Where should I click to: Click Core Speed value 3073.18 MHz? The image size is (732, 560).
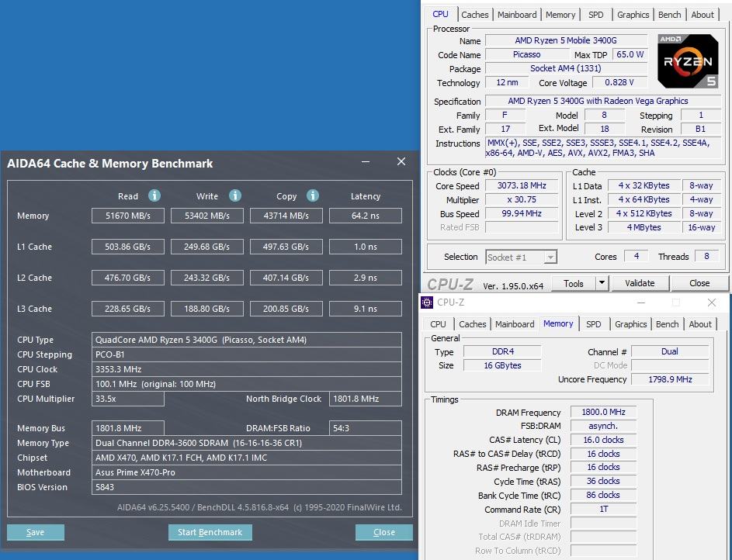[x=522, y=185]
